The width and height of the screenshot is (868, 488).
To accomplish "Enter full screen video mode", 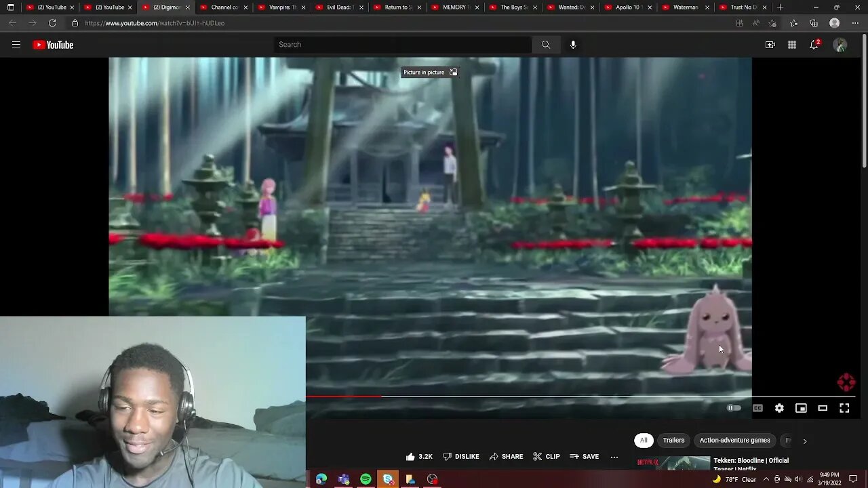I will point(844,408).
